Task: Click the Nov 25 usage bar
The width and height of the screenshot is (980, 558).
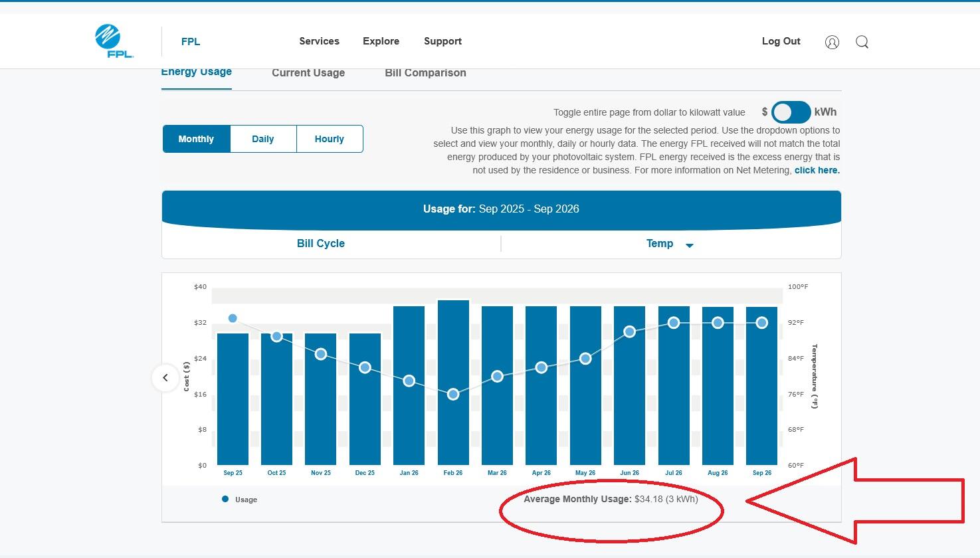Action: click(x=321, y=399)
